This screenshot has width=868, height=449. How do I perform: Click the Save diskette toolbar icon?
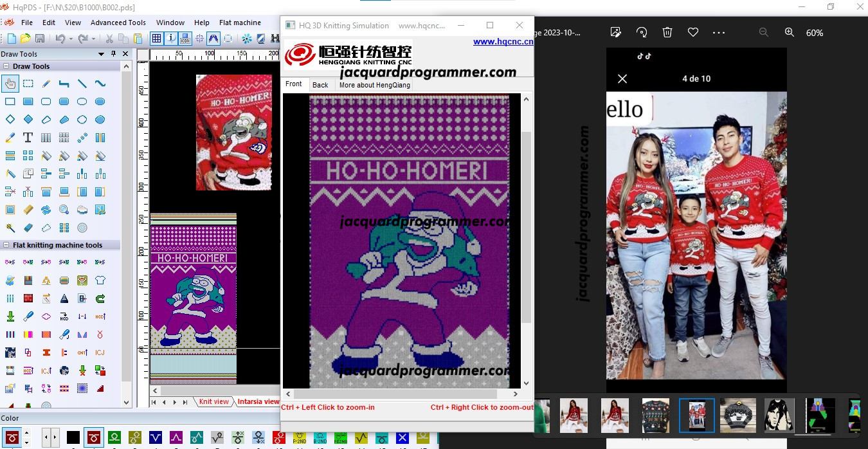point(40,39)
